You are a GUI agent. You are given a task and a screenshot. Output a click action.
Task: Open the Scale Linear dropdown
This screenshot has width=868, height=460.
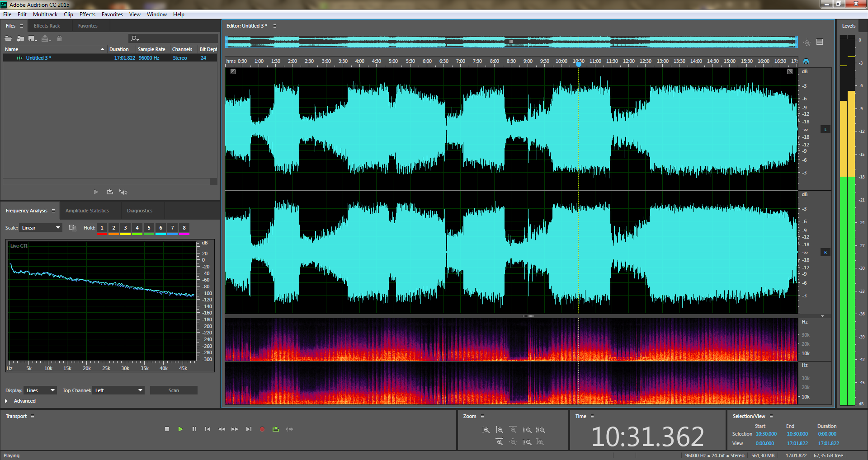(x=41, y=228)
